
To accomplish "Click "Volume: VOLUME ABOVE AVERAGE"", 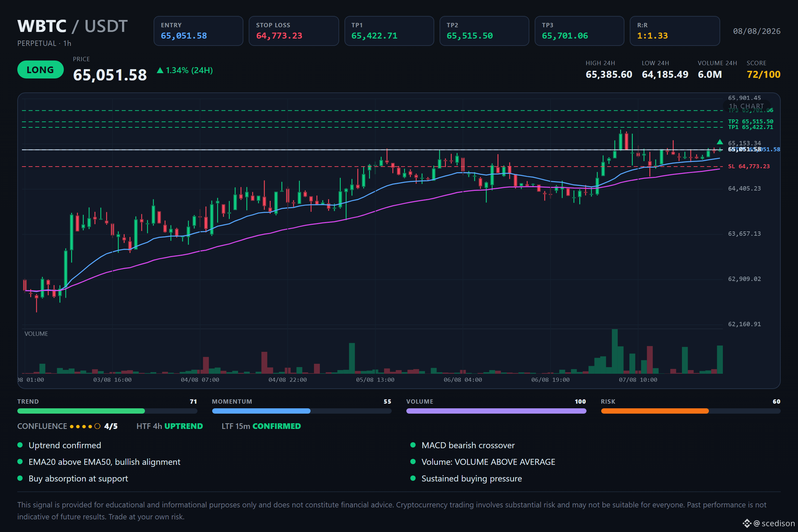I will (x=488, y=462).
